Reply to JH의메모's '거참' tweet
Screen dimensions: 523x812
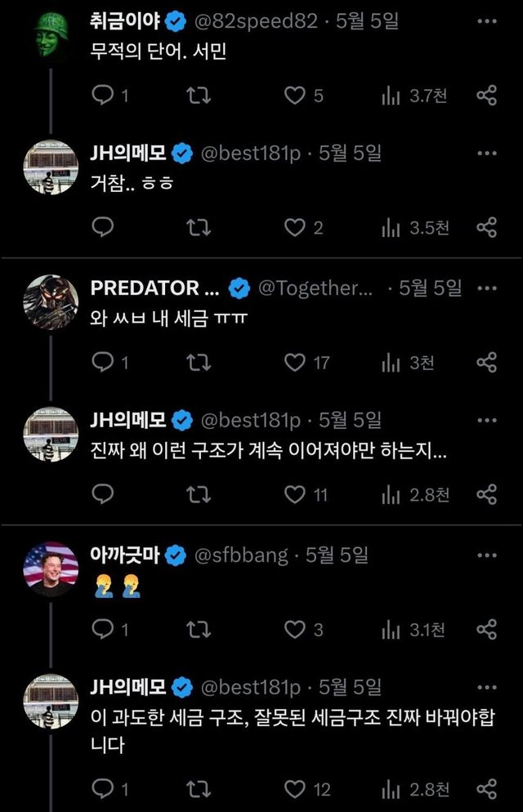[x=103, y=228]
